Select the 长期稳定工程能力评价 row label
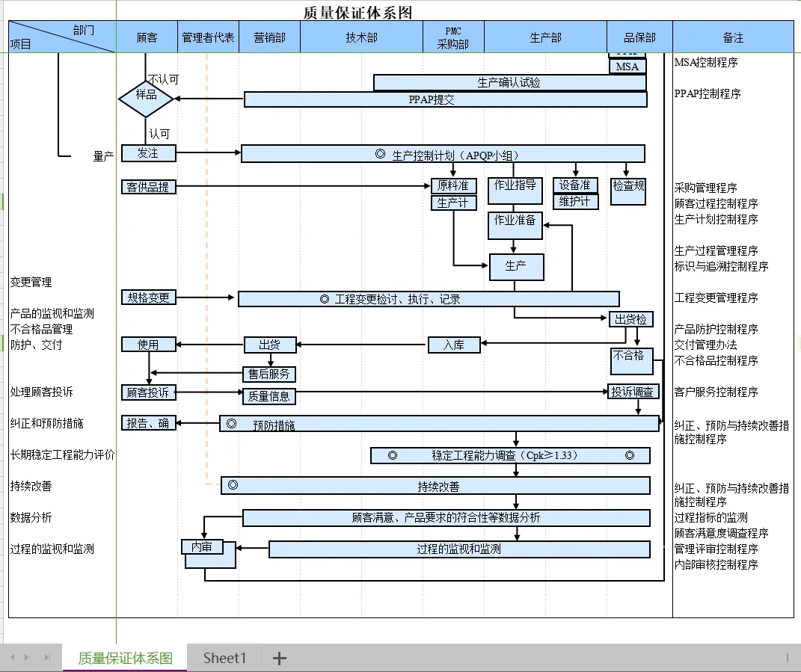 tap(62, 454)
